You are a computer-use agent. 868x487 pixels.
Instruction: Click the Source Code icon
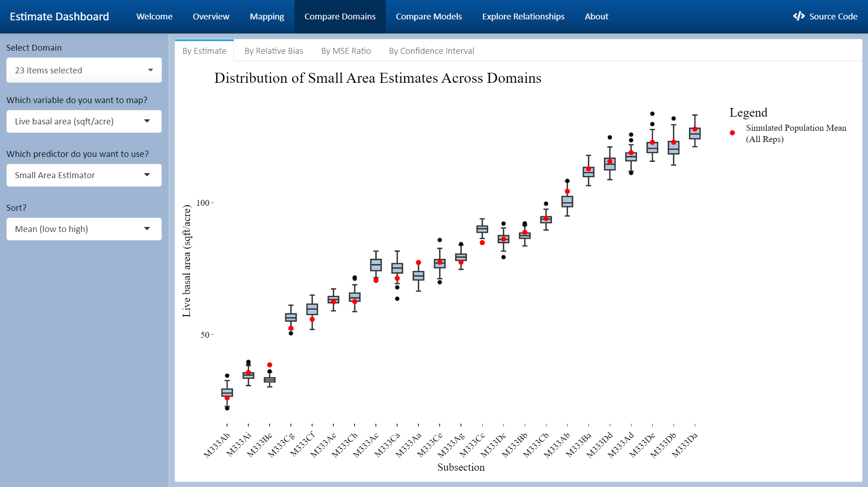(x=799, y=16)
